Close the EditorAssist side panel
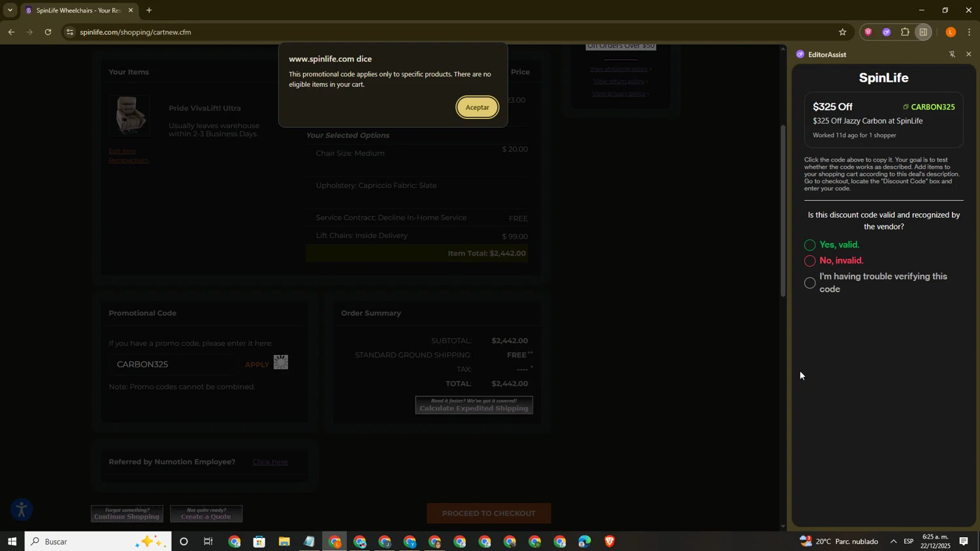This screenshot has height=551, width=980. [x=968, y=54]
